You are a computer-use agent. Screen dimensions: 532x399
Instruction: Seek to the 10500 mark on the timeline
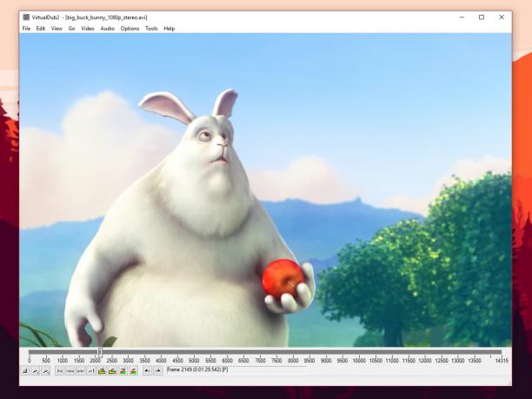pyautogui.click(x=376, y=361)
